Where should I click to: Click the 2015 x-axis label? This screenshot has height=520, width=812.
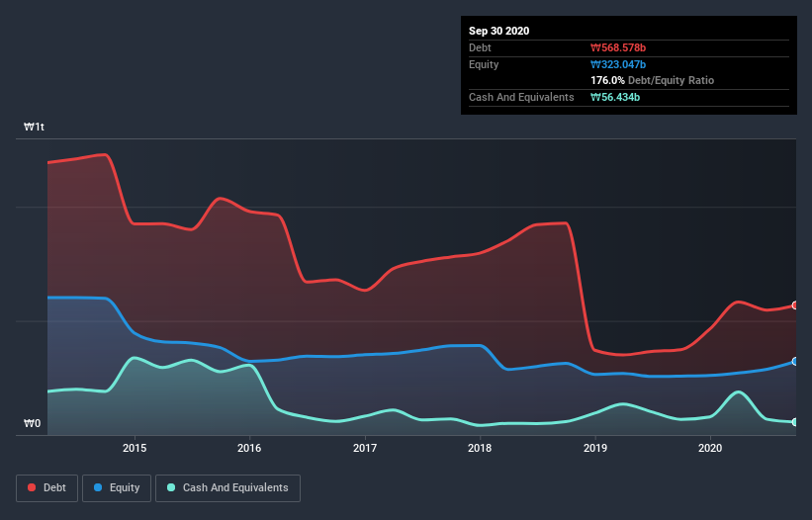pyautogui.click(x=135, y=448)
